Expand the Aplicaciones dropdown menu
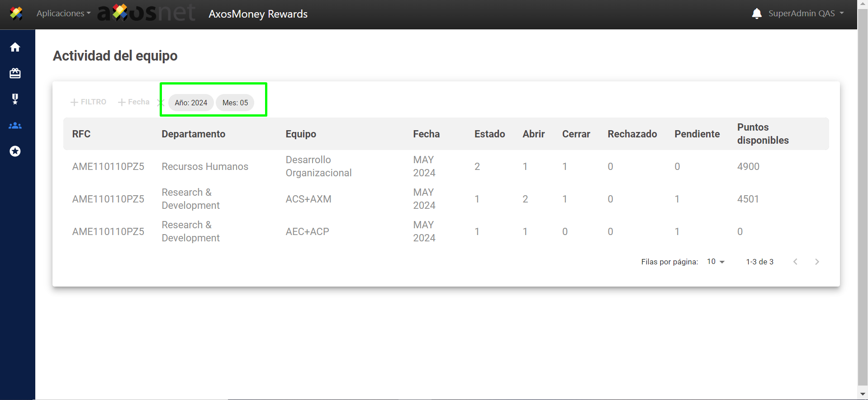The image size is (868, 400). point(63,14)
